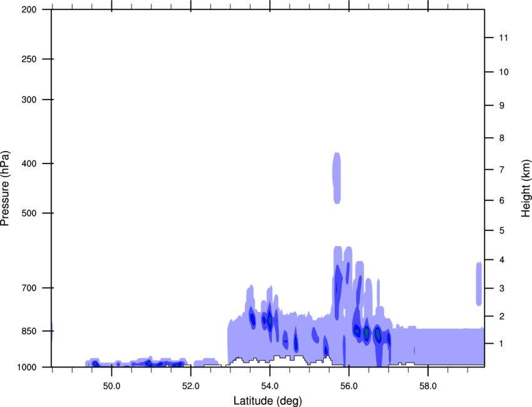
Task: Click latitude tick label 58.0
Action: [x=428, y=386]
